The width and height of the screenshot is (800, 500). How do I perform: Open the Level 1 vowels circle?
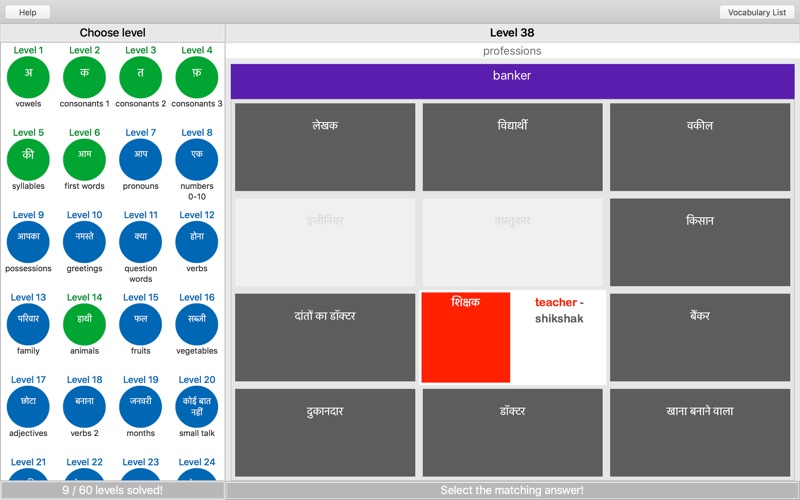point(28,77)
